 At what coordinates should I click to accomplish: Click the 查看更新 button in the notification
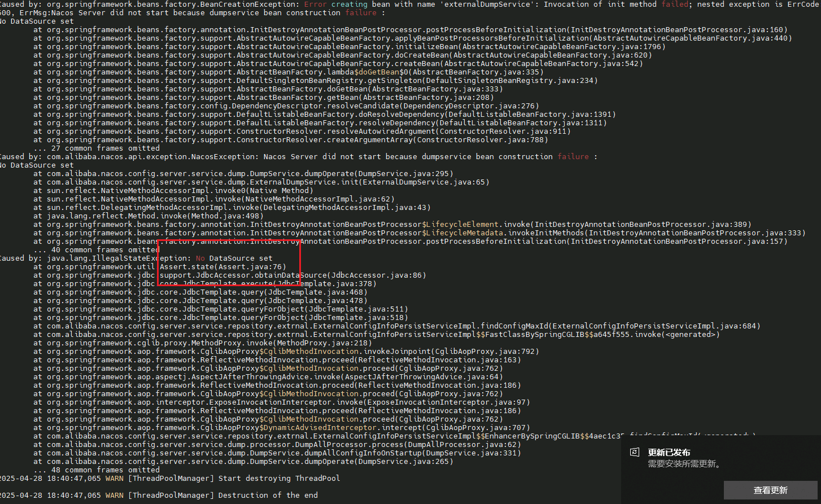tap(770, 490)
